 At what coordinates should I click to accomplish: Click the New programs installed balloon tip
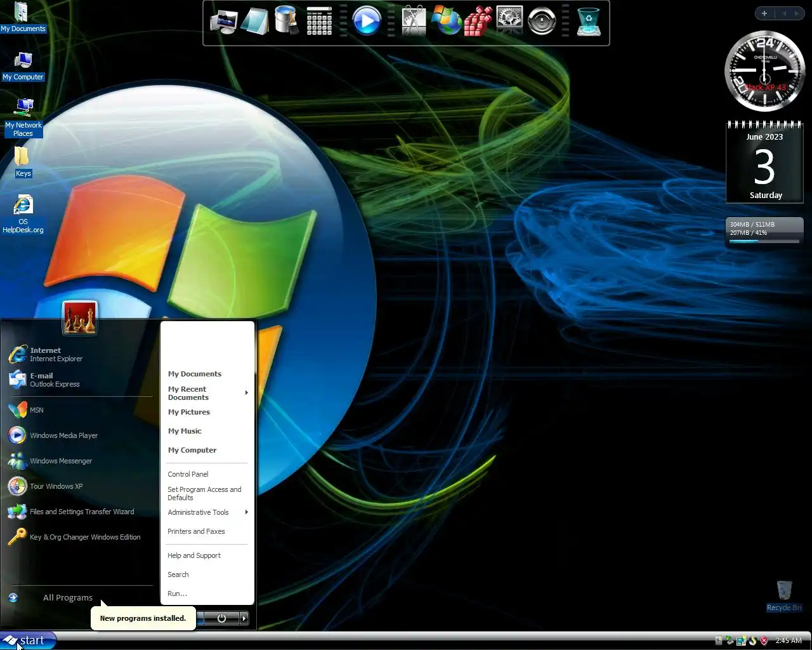tap(143, 618)
